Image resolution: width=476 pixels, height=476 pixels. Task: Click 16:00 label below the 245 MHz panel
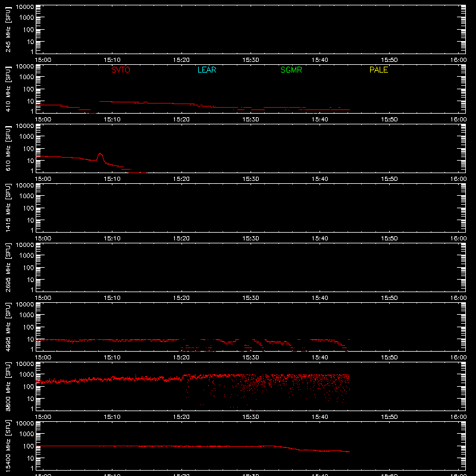pos(458,60)
